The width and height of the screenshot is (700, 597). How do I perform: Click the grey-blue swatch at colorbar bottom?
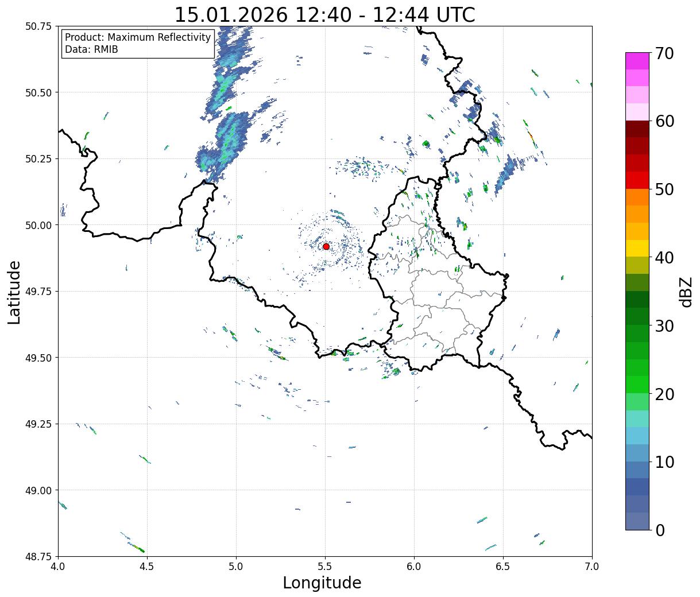click(637, 521)
